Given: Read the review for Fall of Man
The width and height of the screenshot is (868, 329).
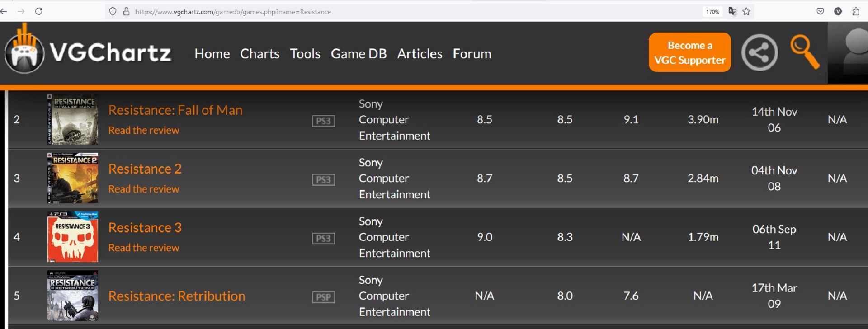Looking at the screenshot, I should [x=144, y=130].
